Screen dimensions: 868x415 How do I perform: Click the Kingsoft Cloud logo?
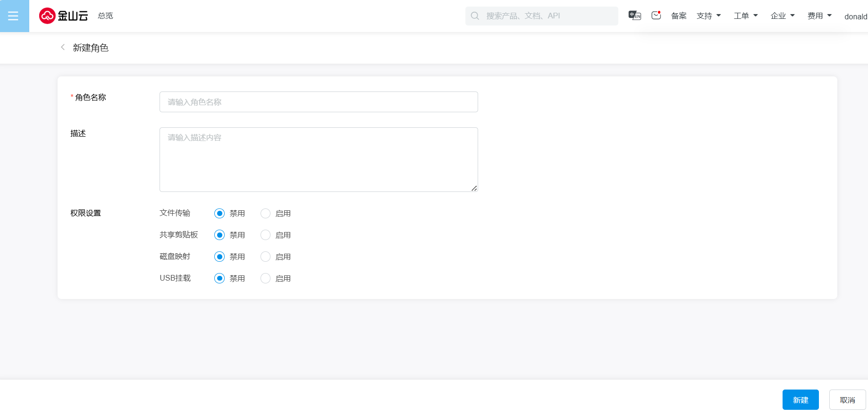click(64, 16)
